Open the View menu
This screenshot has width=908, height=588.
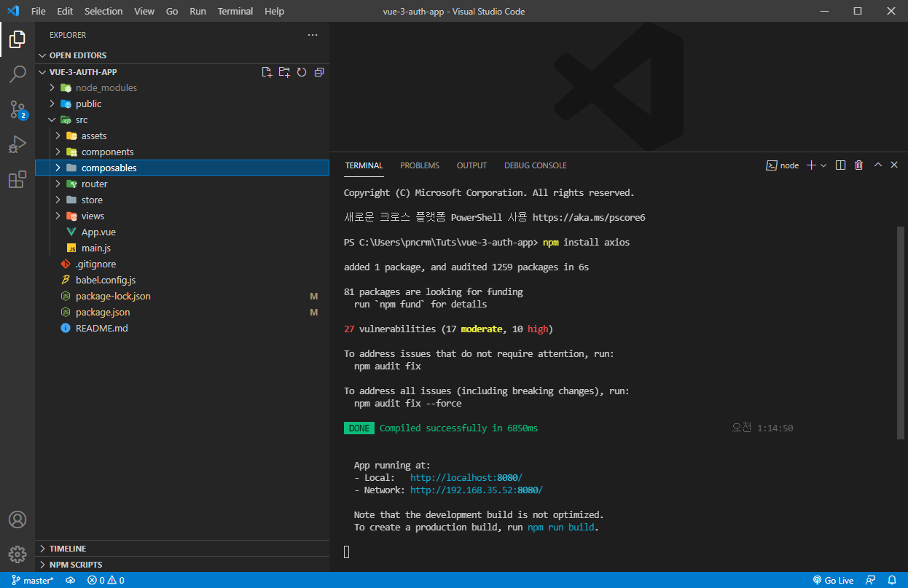(144, 11)
